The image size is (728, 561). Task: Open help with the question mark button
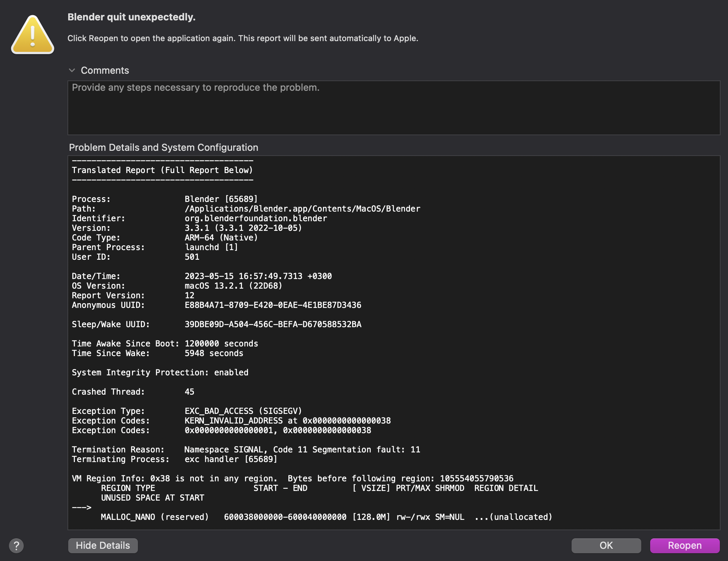[16, 545]
